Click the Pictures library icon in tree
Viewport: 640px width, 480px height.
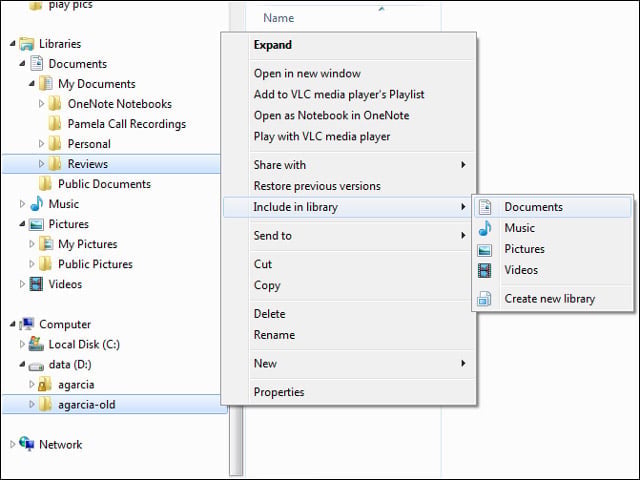click(36, 224)
